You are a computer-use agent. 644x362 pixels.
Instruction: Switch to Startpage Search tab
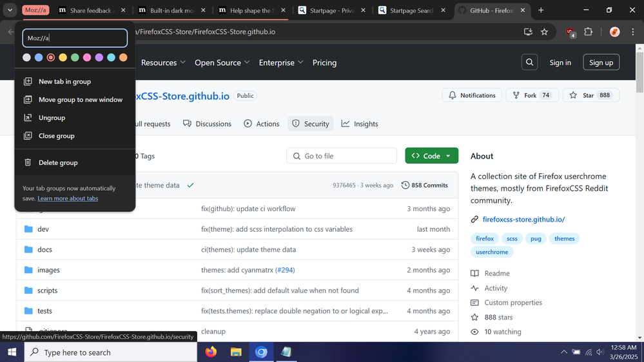click(x=411, y=10)
